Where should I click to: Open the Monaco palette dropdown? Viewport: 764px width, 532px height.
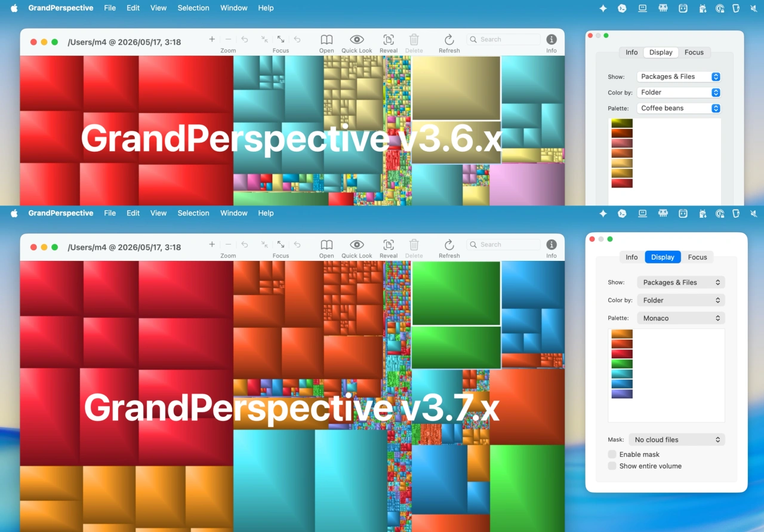[681, 318]
